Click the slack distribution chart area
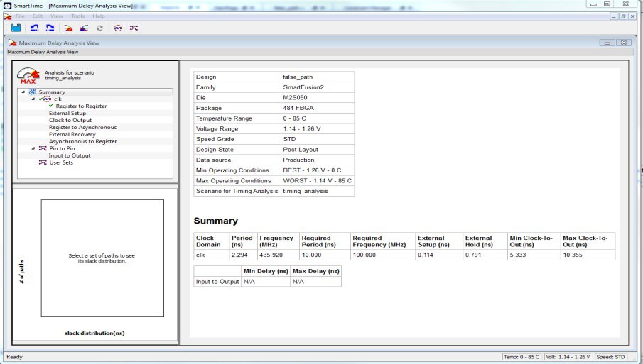The width and height of the screenshot is (643, 364). point(102,258)
